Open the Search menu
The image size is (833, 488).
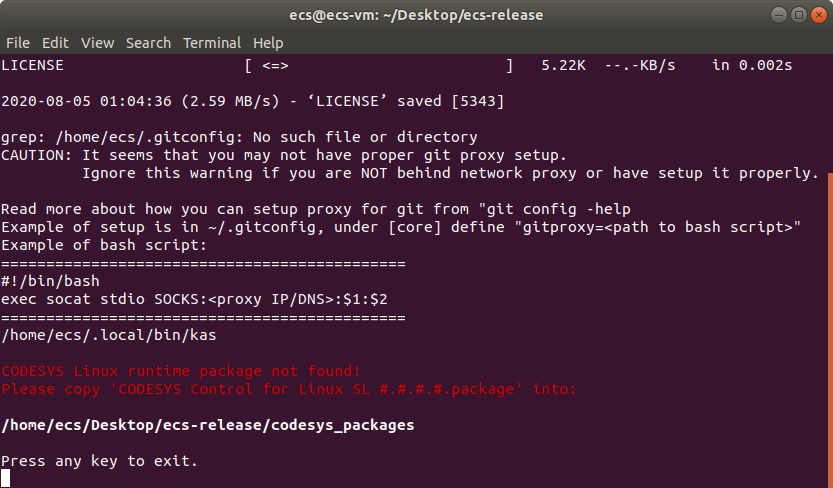point(148,43)
